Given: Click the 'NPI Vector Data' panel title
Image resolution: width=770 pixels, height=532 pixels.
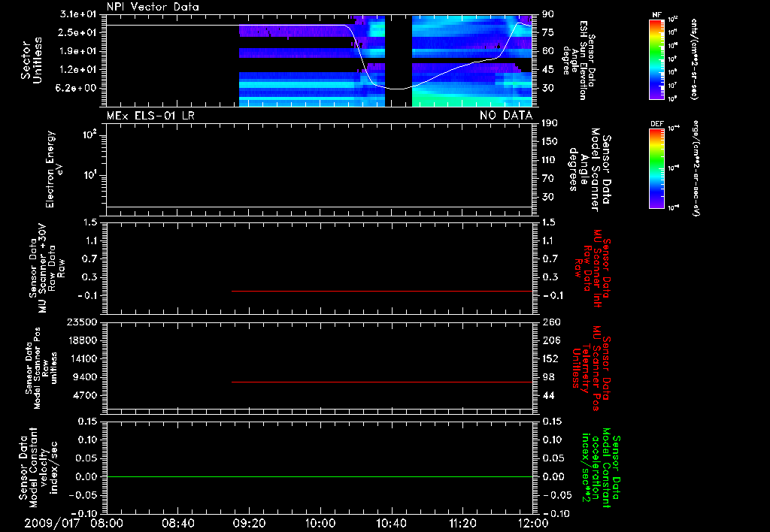Looking at the screenshot, I should (153, 7).
